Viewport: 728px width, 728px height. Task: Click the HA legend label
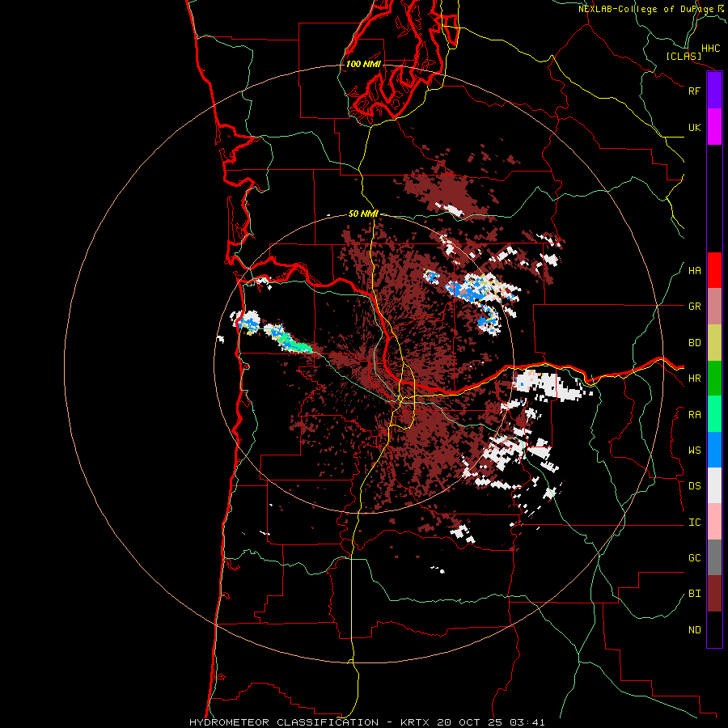coord(694,271)
